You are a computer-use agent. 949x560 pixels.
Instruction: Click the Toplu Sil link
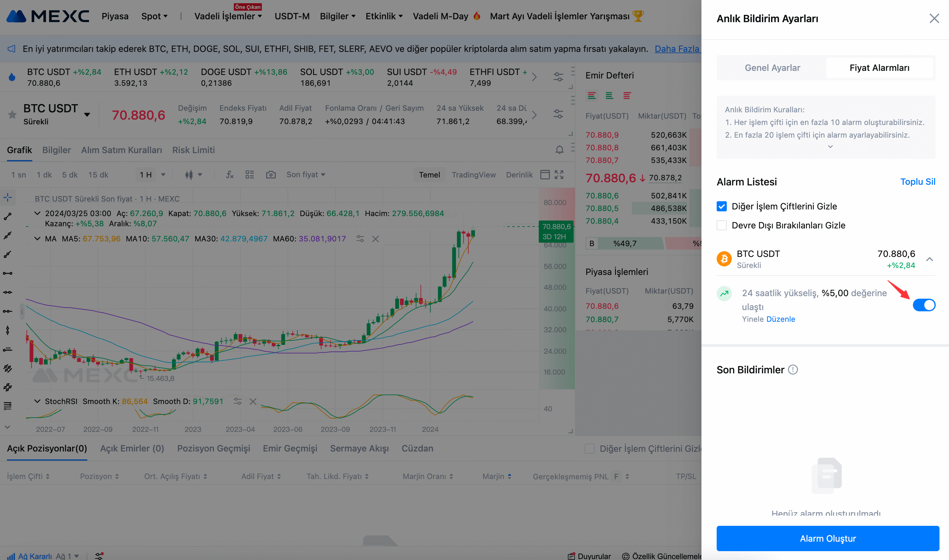point(917,182)
